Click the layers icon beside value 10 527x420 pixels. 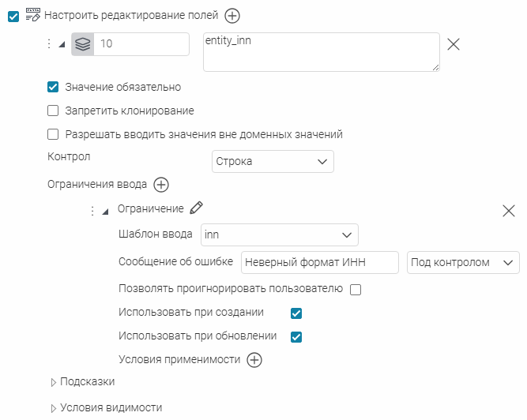(x=83, y=44)
